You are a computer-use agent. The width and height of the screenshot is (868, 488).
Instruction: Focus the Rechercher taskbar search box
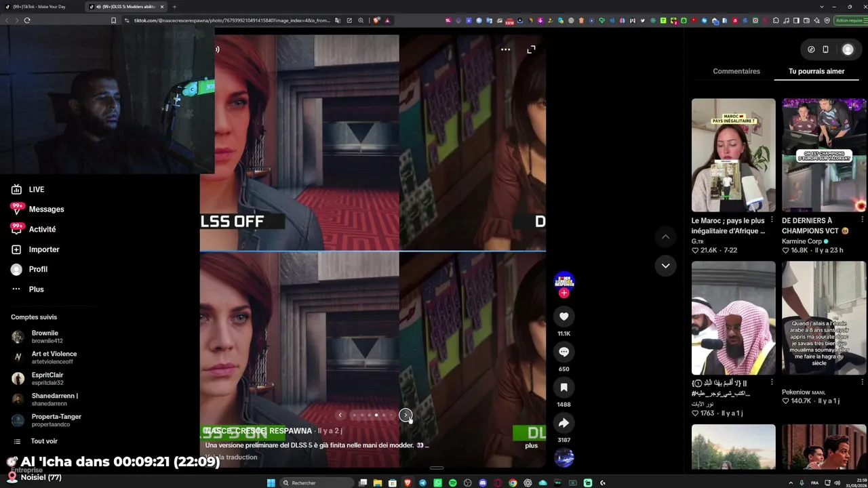[x=317, y=483]
